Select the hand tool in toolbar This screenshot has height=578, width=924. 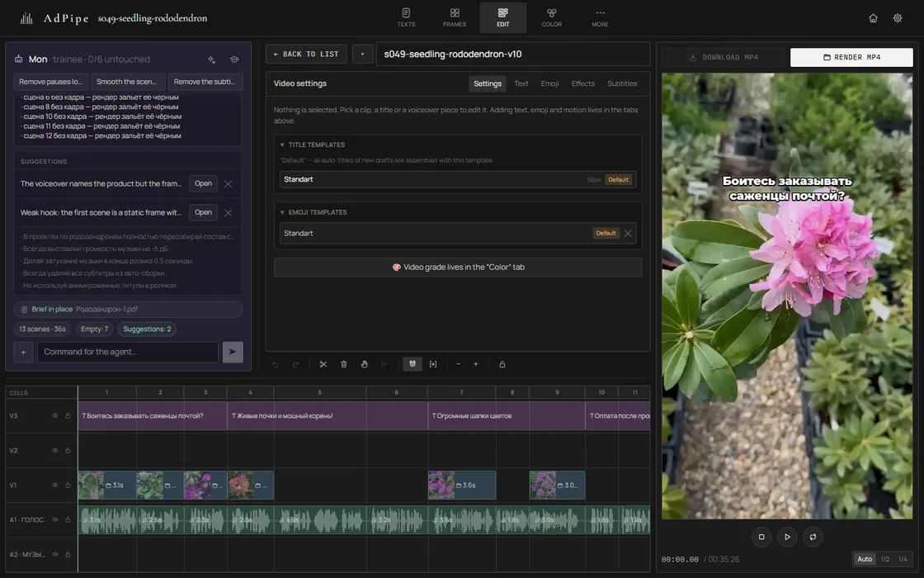pyautogui.click(x=364, y=364)
